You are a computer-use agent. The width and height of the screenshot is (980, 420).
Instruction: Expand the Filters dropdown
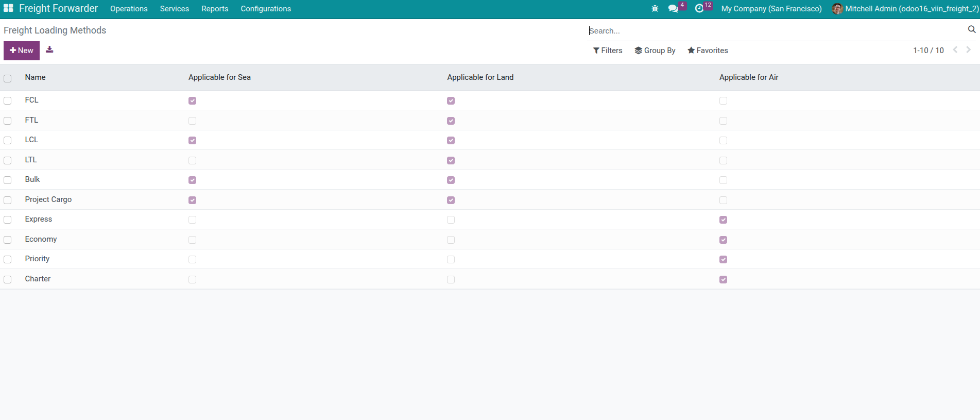(608, 51)
